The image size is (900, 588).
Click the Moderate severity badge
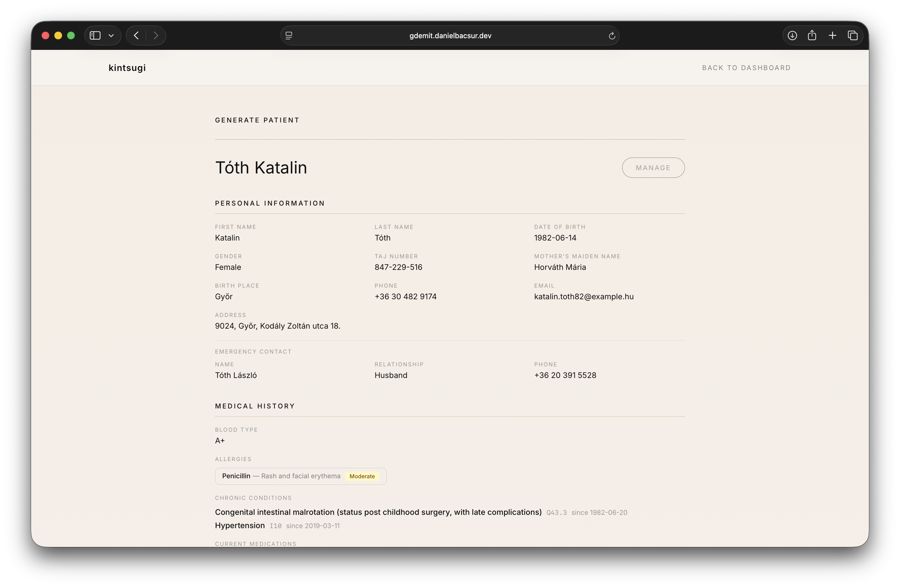[362, 476]
